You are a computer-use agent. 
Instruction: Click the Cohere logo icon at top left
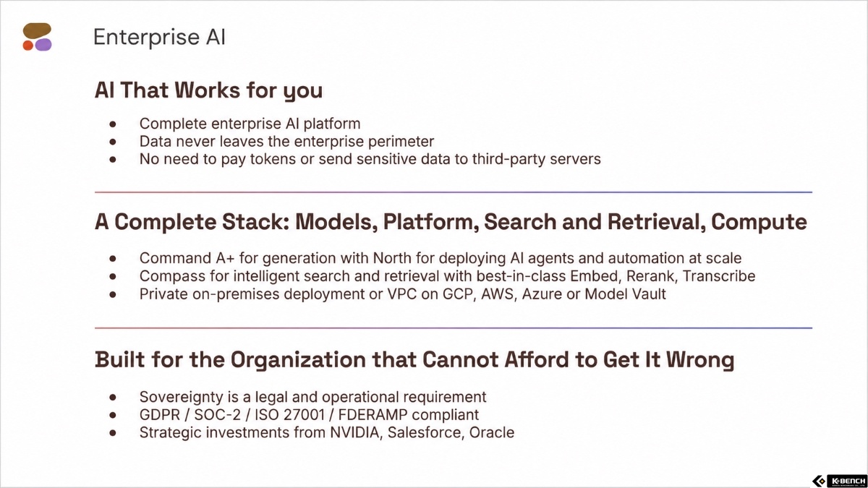[37, 37]
